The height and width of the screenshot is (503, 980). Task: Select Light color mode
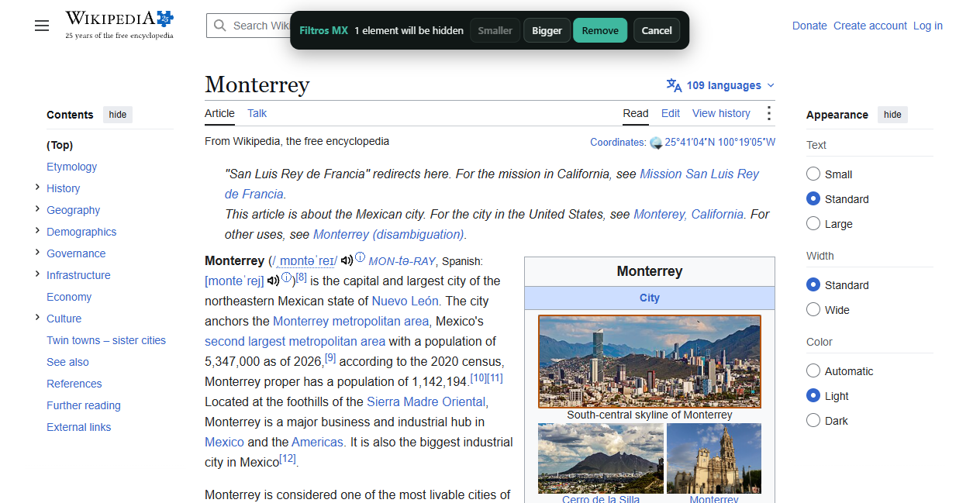[x=813, y=395]
